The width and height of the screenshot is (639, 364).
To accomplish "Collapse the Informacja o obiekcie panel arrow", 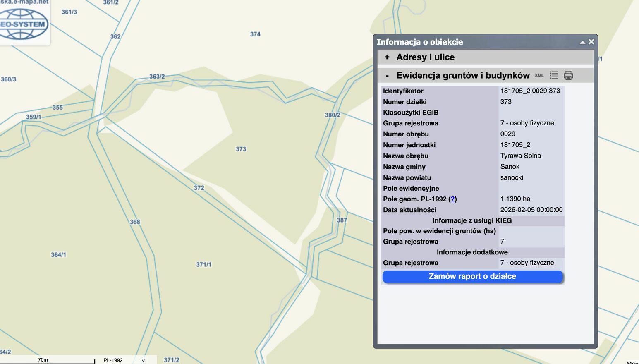I will point(582,42).
